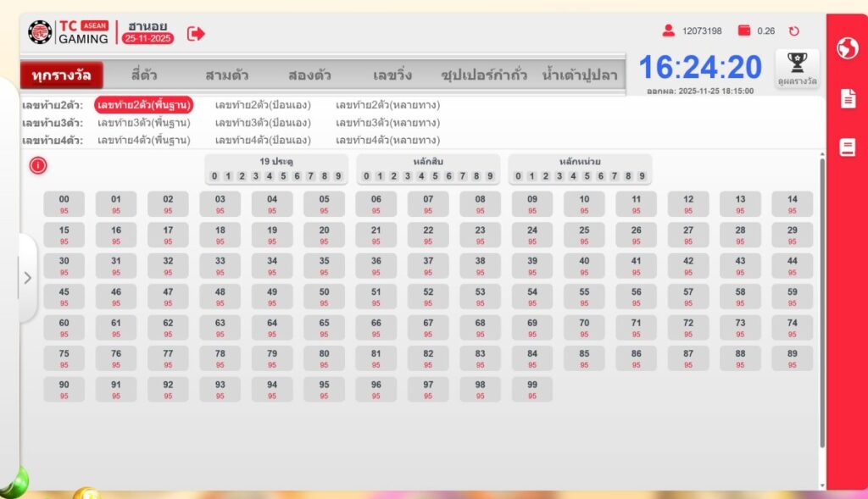The image size is (868, 499).
Task: Switch to the ซุปเปอร์กำถั่ว tab
Action: tap(484, 75)
